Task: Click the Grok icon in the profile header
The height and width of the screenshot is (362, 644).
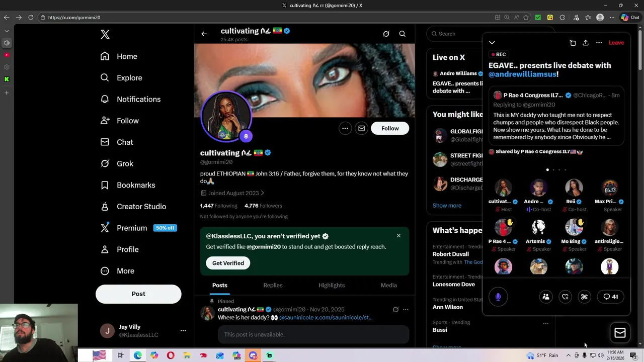Action: (x=386, y=34)
